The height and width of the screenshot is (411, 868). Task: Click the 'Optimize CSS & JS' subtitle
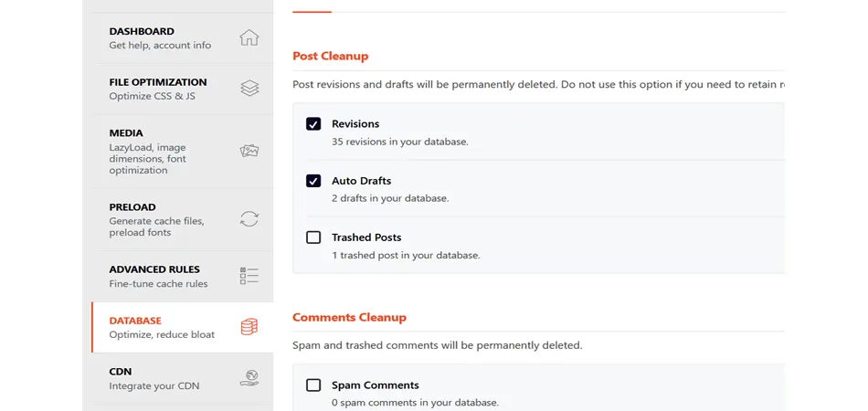(x=153, y=96)
